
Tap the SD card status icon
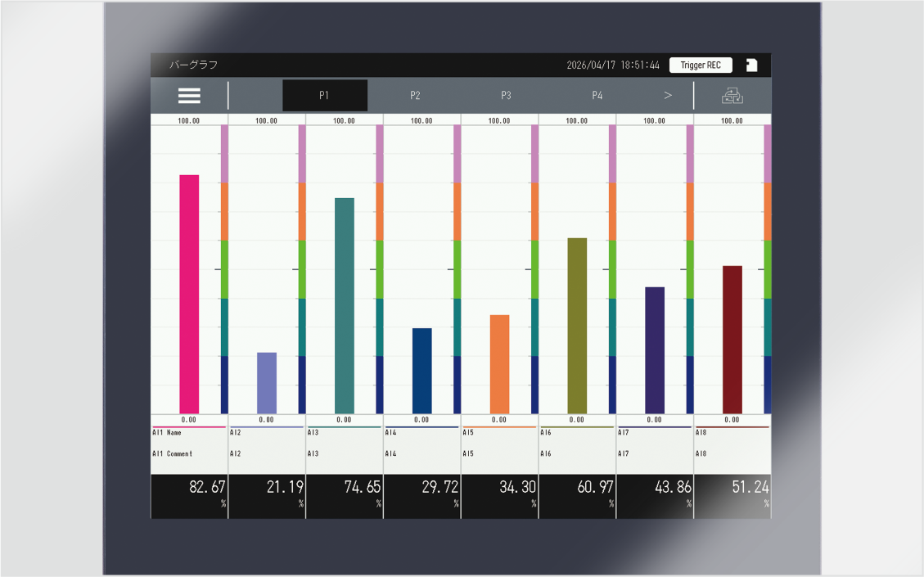click(x=751, y=65)
